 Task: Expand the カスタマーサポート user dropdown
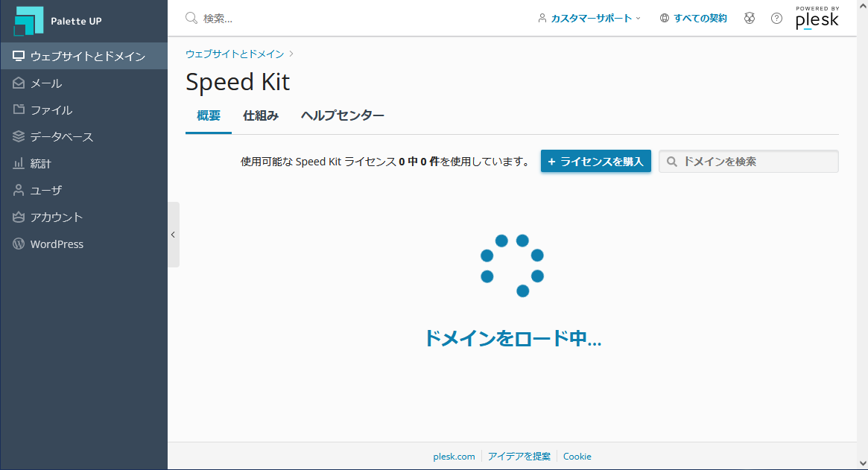589,19
